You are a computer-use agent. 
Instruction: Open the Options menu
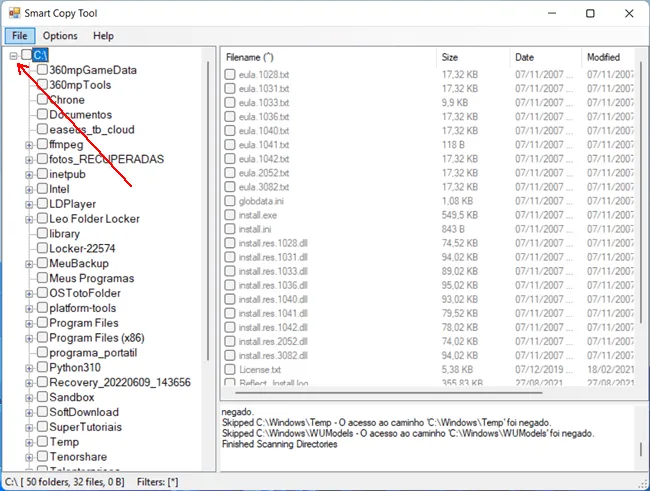[x=60, y=36]
